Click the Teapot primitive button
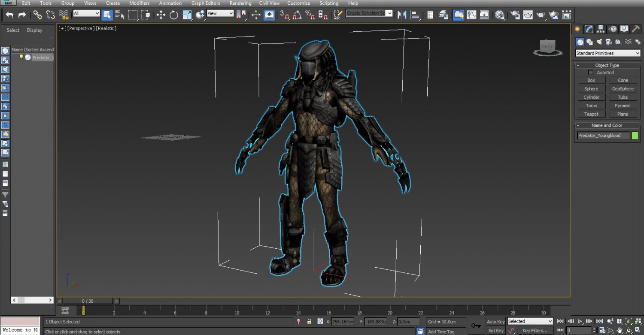This screenshot has width=644, height=335. 591,114
